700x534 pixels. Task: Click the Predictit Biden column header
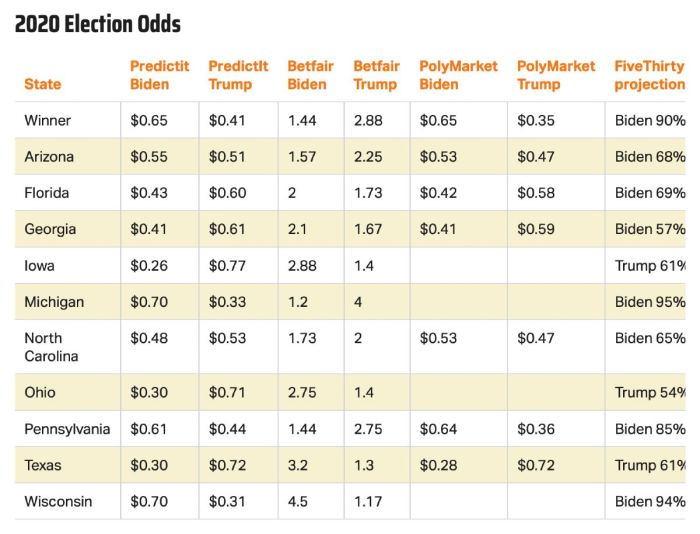pos(159,75)
